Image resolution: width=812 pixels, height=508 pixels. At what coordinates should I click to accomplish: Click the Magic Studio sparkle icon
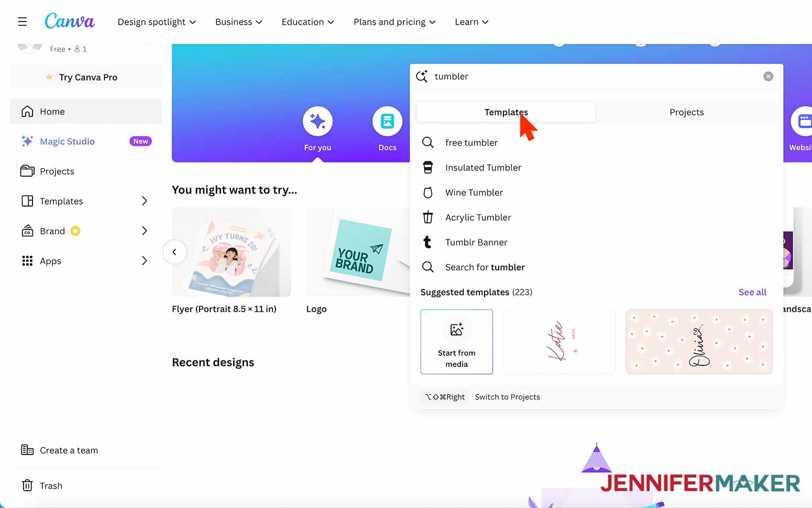[x=27, y=141]
